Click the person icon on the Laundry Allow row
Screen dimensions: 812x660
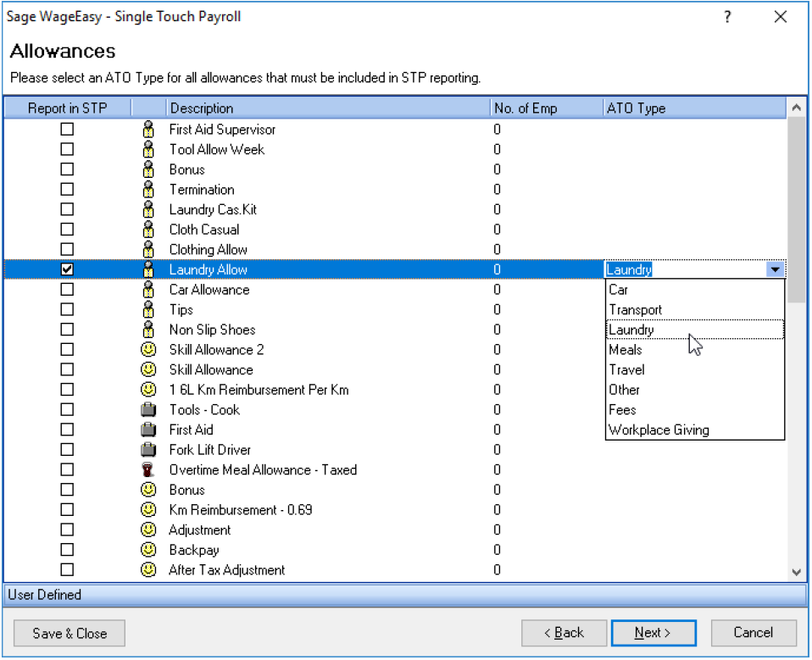click(x=148, y=269)
